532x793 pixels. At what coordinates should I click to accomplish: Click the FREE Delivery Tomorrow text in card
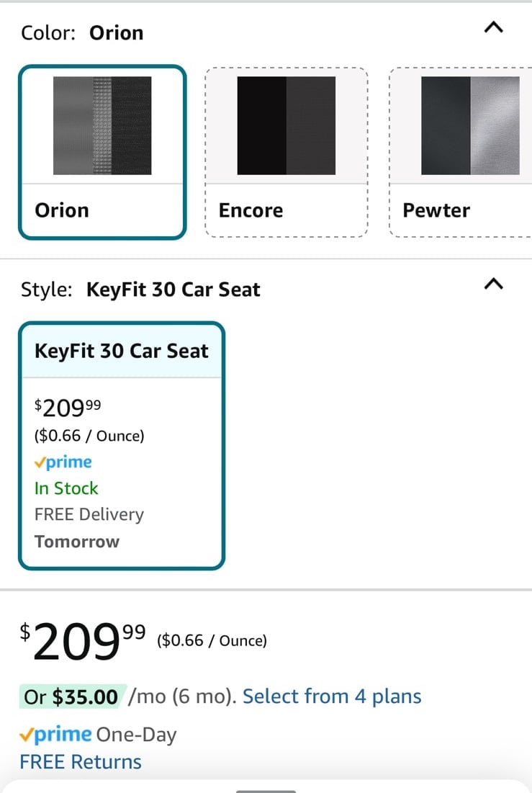(x=89, y=528)
